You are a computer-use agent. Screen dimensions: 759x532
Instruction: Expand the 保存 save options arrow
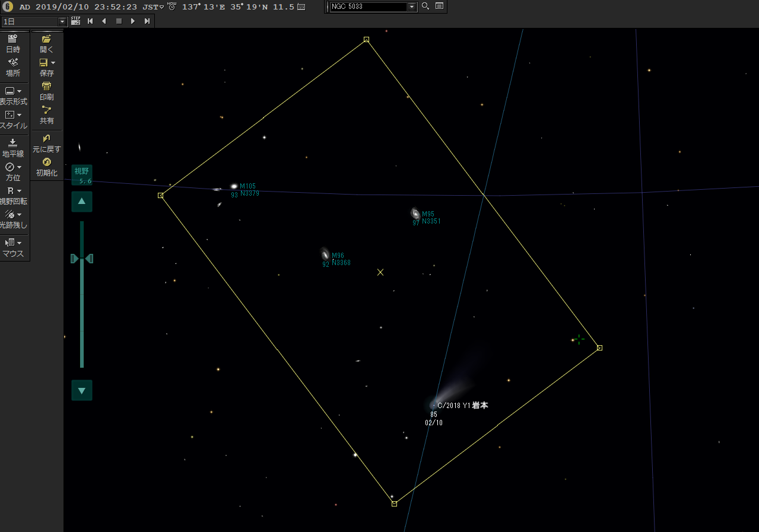tap(53, 63)
